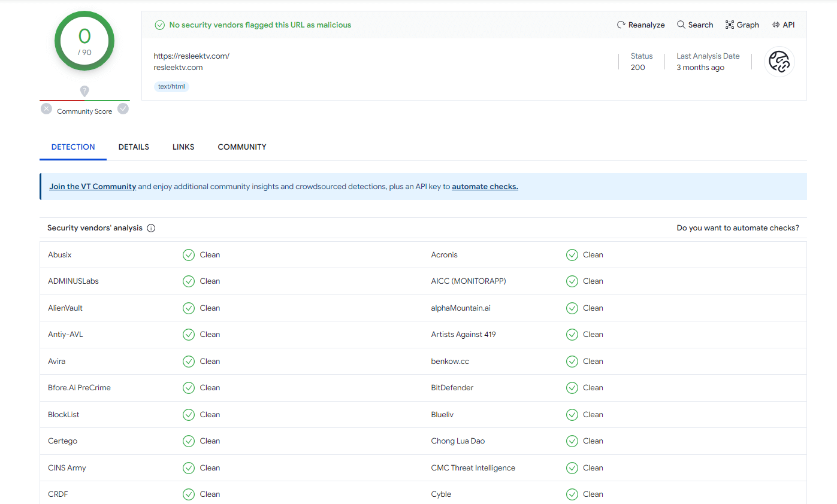The height and width of the screenshot is (504, 837).
Task: Click the Reanalyze refresh icon
Action: [x=621, y=25]
